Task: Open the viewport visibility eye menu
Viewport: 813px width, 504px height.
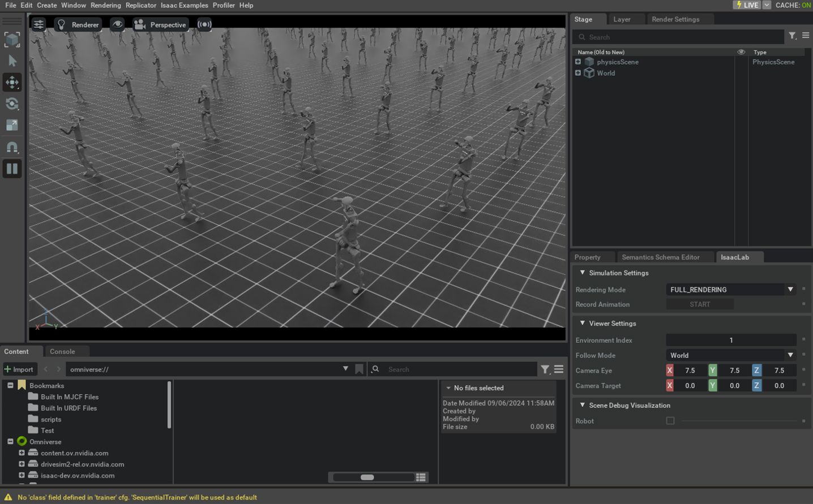Action: (116, 24)
